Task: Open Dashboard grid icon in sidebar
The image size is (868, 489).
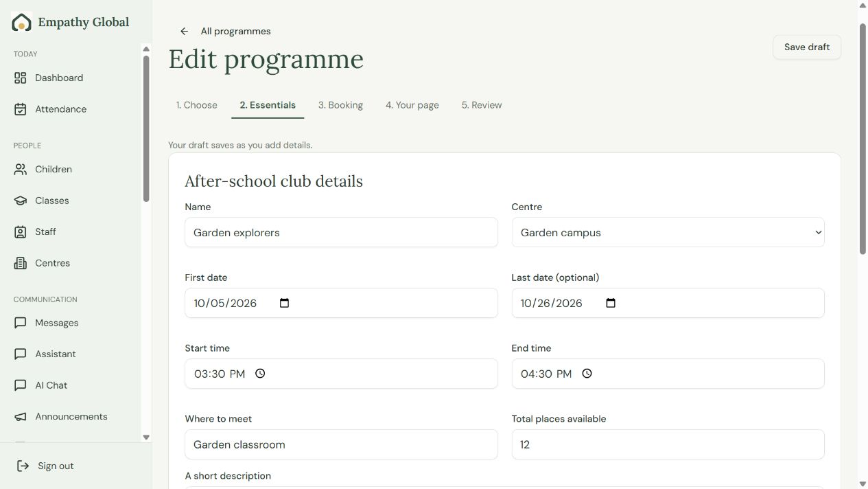Action: [21, 78]
